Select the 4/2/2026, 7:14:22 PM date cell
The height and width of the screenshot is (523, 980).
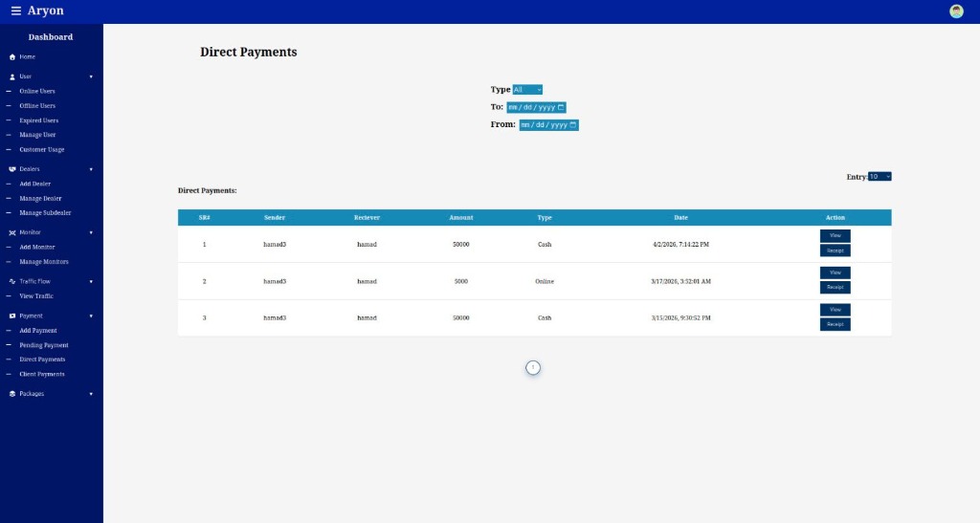(681, 245)
